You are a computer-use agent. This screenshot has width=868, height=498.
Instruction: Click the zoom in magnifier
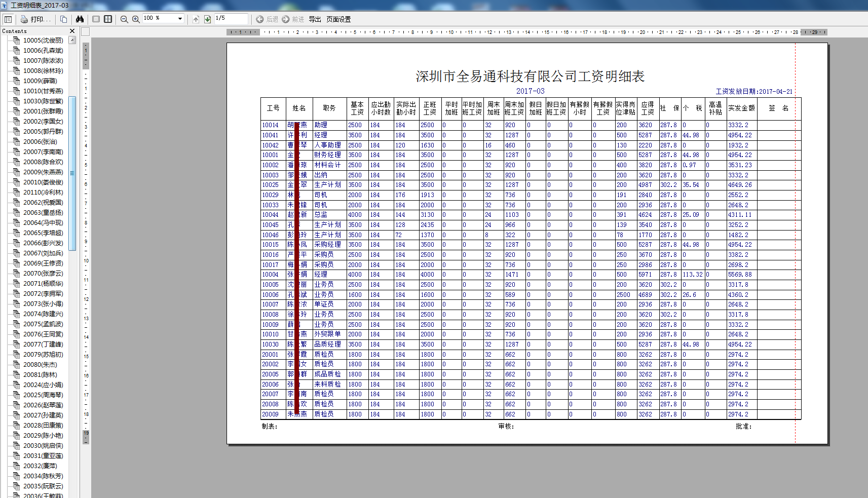(136, 19)
